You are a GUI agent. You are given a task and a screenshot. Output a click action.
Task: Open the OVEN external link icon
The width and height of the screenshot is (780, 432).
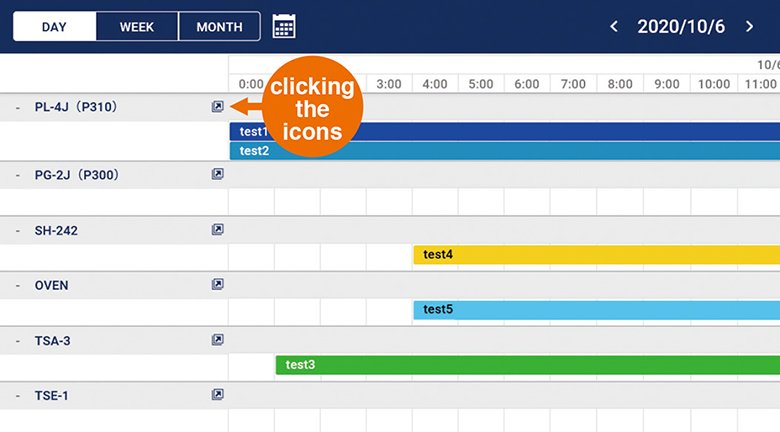click(217, 284)
